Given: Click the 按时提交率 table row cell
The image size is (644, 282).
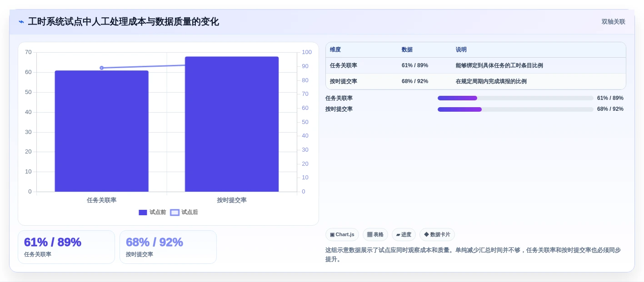Looking at the screenshot, I should pos(344,81).
